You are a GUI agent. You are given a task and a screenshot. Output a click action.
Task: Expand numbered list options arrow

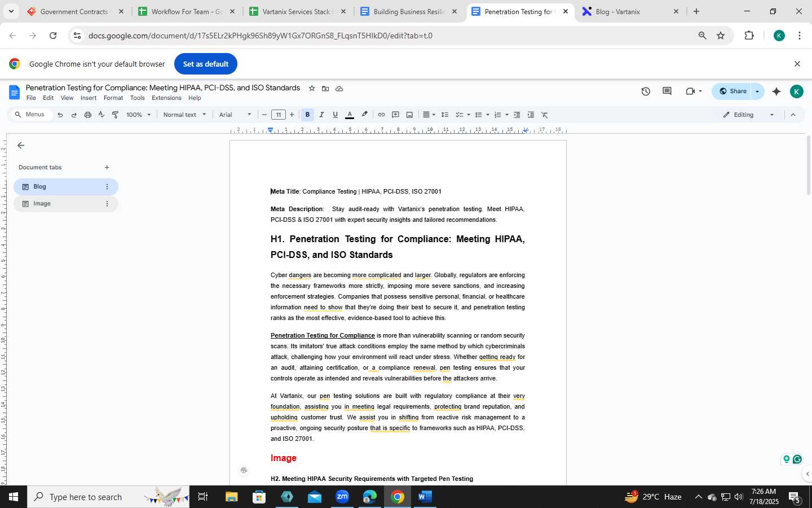click(507, 115)
